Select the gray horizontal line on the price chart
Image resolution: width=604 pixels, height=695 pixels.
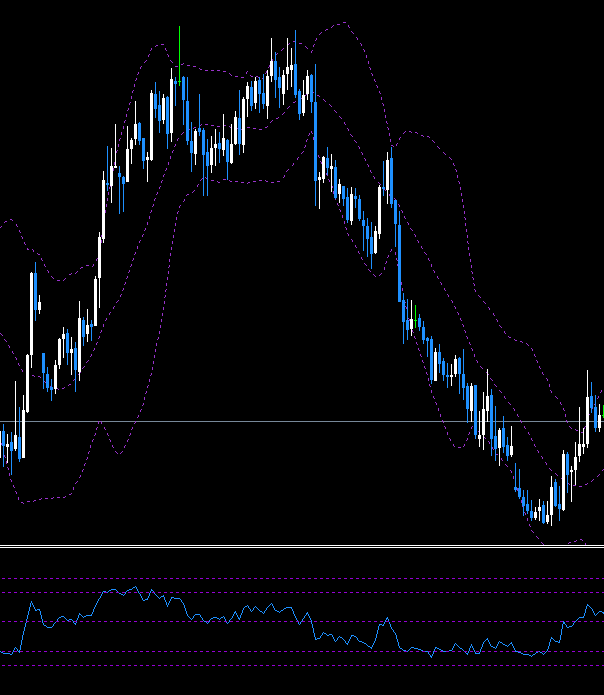(302, 421)
